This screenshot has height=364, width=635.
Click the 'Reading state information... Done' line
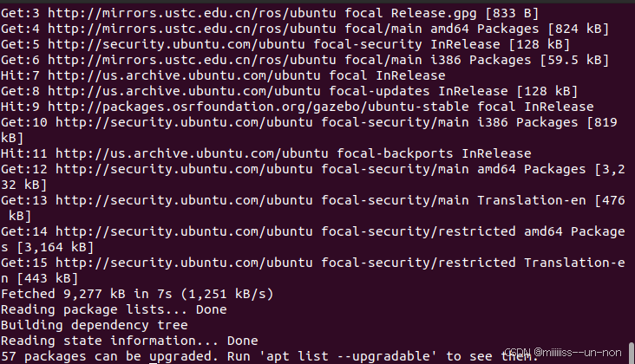(129, 341)
